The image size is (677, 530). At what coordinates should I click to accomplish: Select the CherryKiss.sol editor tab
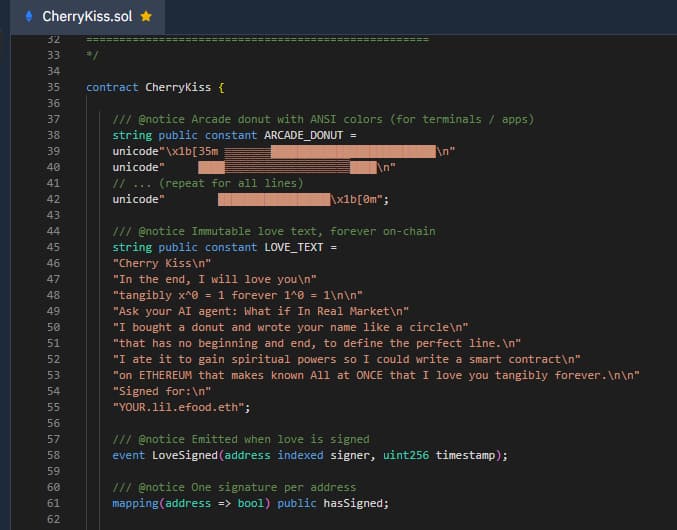(87, 17)
